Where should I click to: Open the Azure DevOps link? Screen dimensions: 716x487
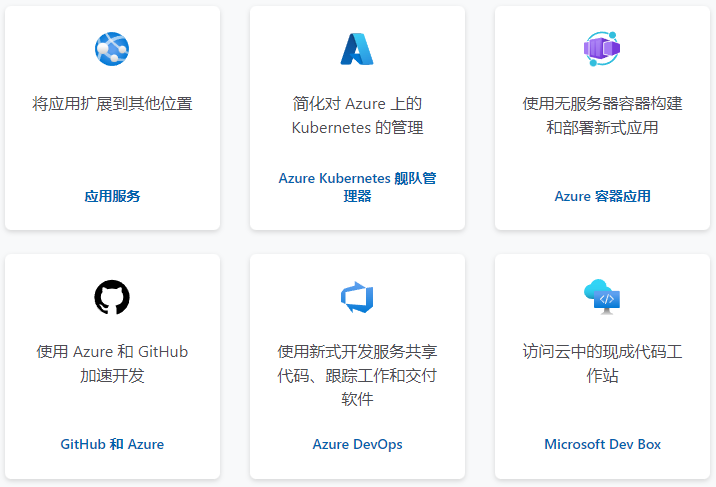(x=357, y=444)
